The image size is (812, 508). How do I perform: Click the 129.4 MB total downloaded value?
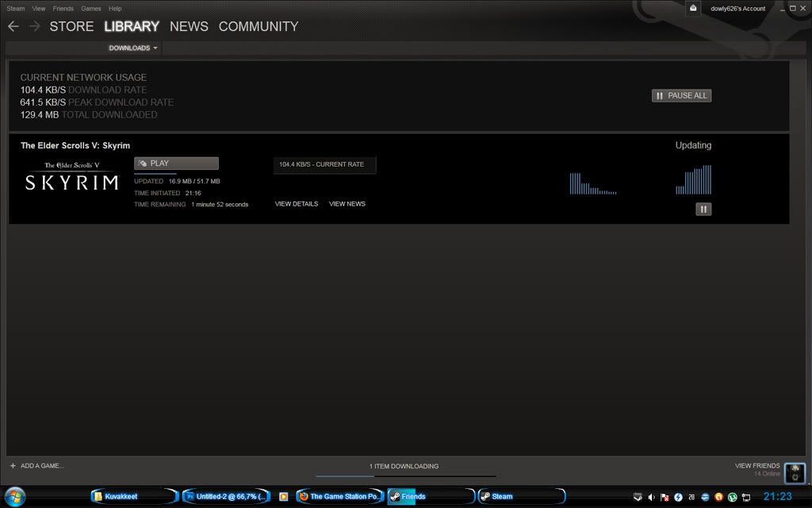pyautogui.click(x=40, y=114)
